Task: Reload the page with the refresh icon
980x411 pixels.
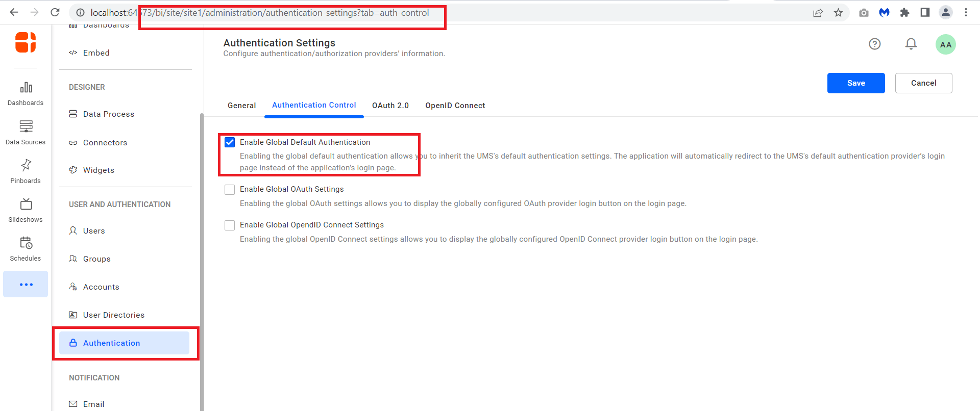Action: tap(55, 12)
